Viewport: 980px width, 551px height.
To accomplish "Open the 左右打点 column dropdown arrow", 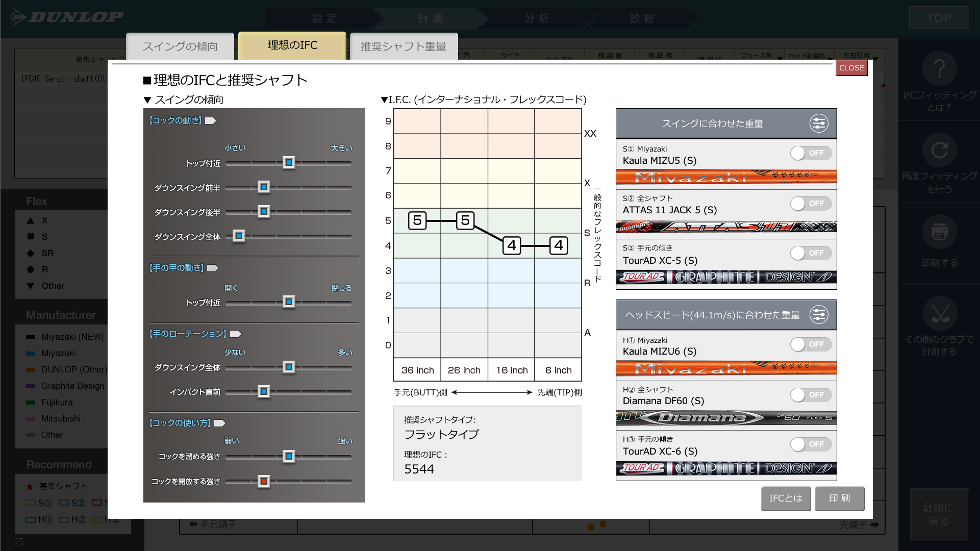I will [x=875, y=59].
